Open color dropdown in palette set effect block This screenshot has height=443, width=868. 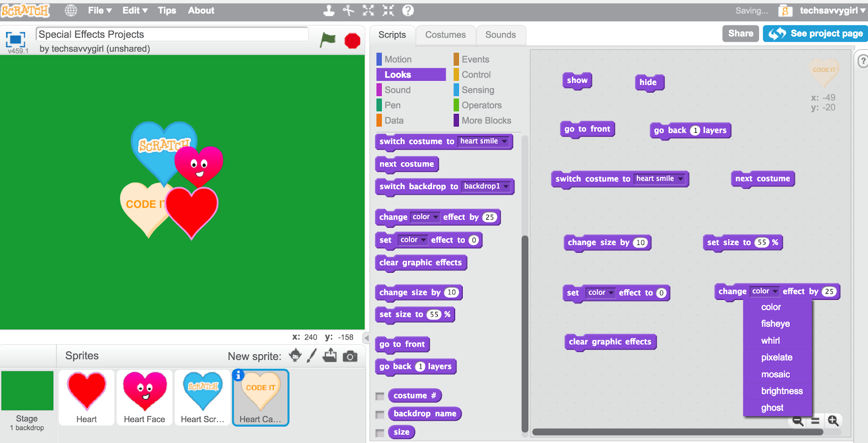413,240
